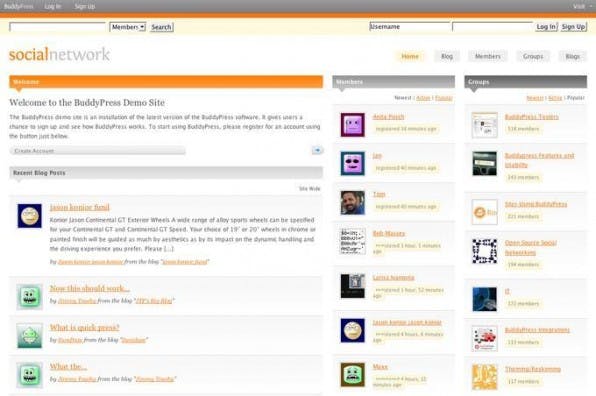
Task: Click blog name link under 'Now this should work'
Action: [154, 301]
